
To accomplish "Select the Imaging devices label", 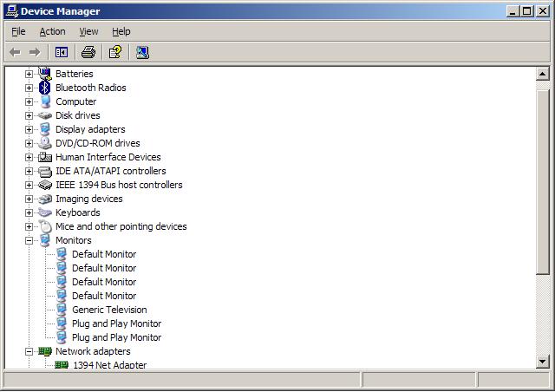I will tap(89, 199).
